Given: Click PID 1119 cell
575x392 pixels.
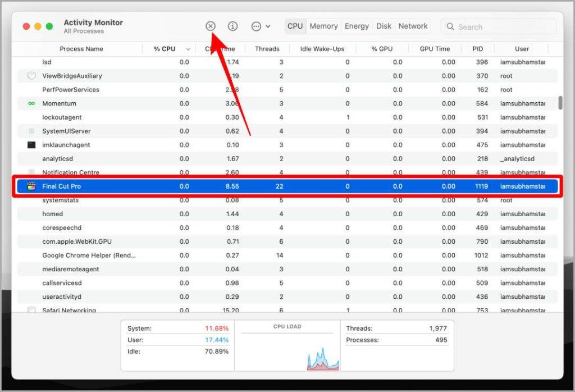Looking at the screenshot, I should [481, 186].
